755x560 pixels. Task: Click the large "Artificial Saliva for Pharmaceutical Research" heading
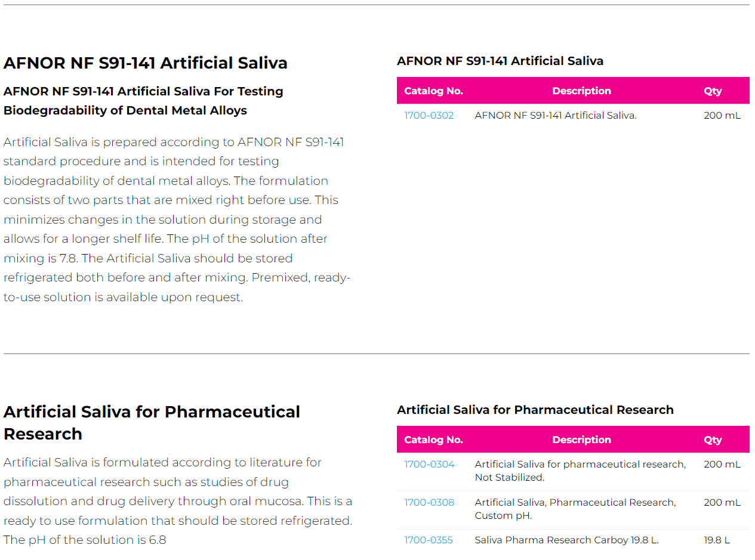click(152, 422)
